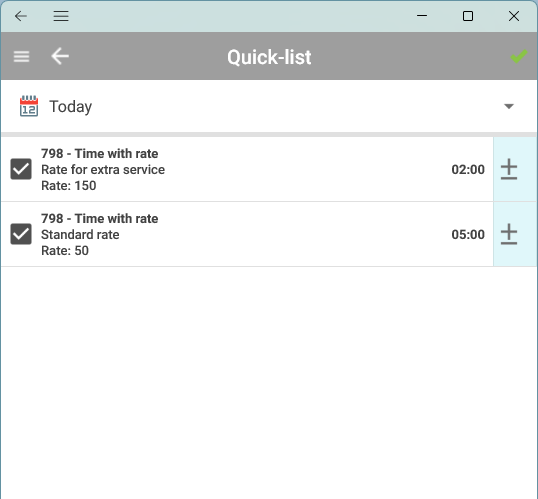
Task: Confirm with the green checkmark icon
Action: click(518, 57)
